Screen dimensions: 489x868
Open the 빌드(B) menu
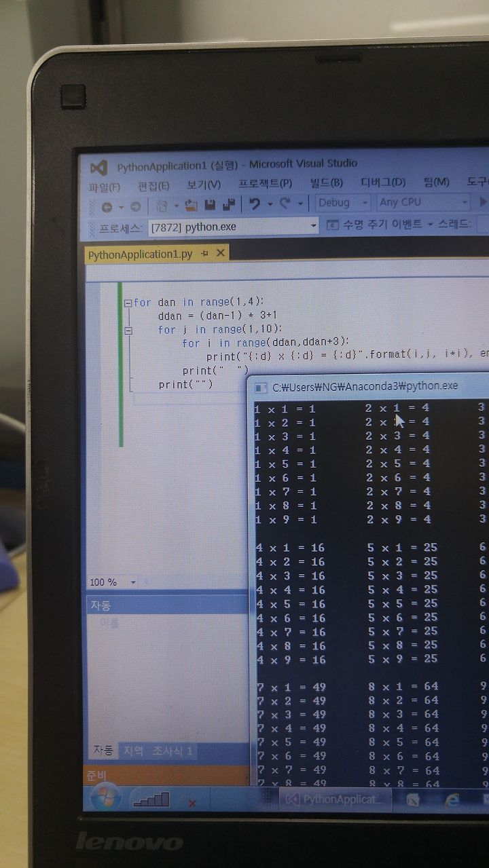tap(327, 183)
